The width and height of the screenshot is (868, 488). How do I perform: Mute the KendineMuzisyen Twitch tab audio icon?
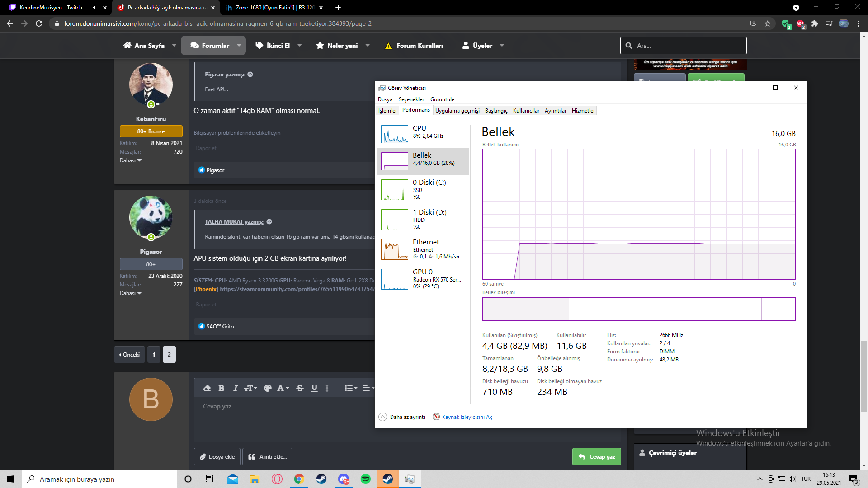[95, 8]
